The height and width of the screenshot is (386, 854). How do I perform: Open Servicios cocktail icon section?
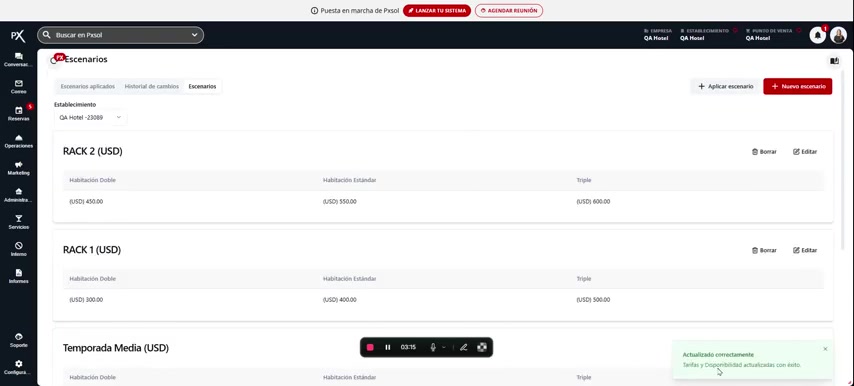tap(19, 222)
